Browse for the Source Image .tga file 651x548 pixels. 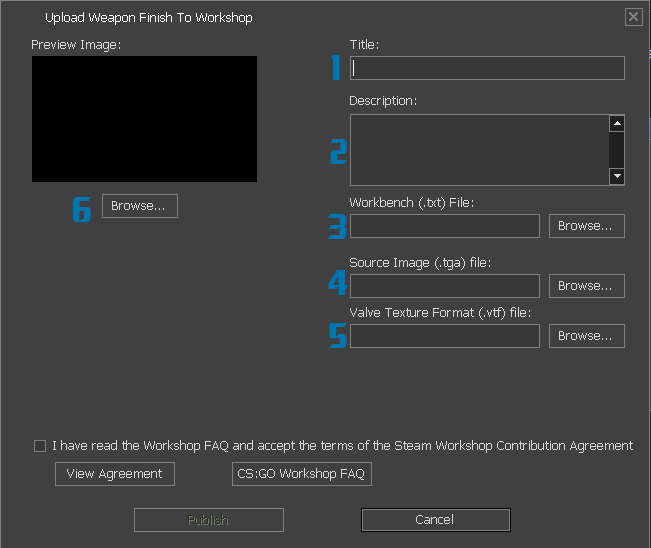pyautogui.click(x=586, y=286)
